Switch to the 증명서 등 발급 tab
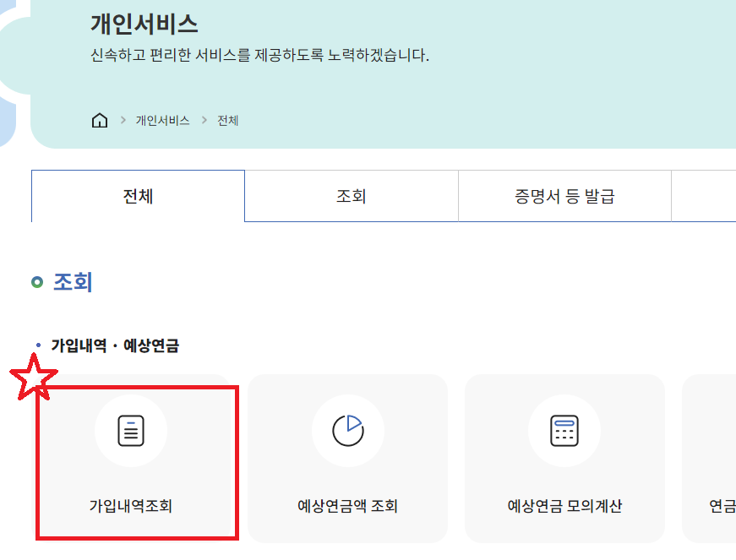The height and width of the screenshot is (560, 736). point(564,196)
